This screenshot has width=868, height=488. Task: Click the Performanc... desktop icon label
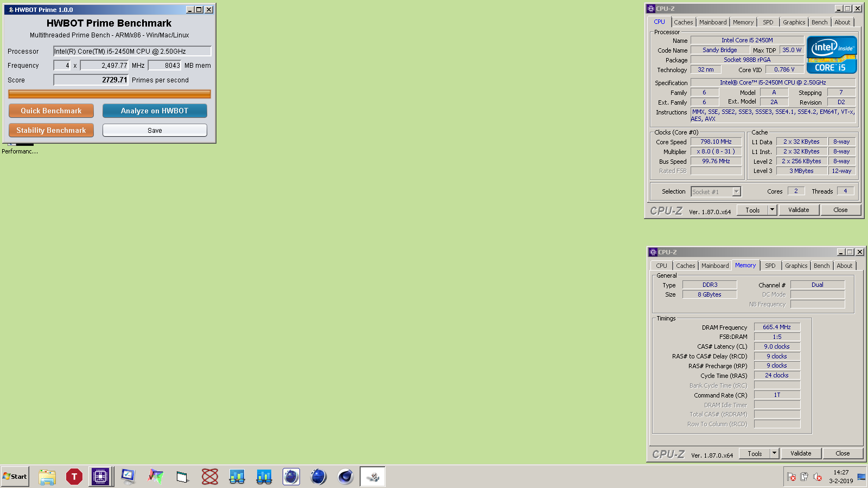click(20, 151)
